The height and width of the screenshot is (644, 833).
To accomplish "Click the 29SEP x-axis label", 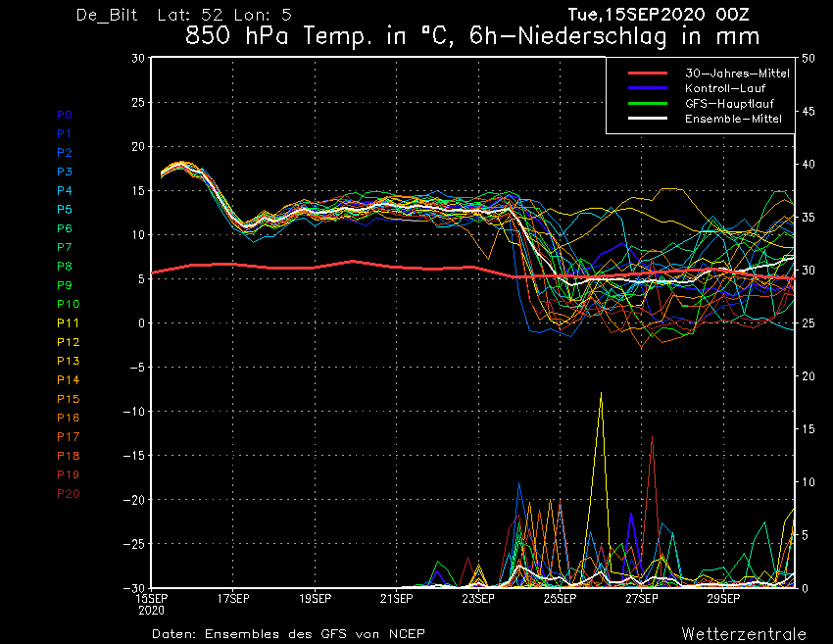I will [x=723, y=599].
